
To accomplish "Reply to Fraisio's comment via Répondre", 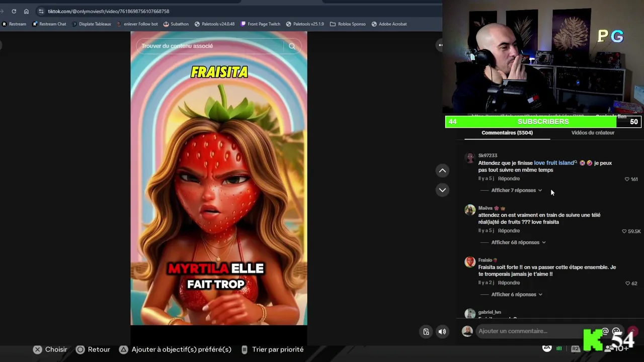I will (x=509, y=283).
